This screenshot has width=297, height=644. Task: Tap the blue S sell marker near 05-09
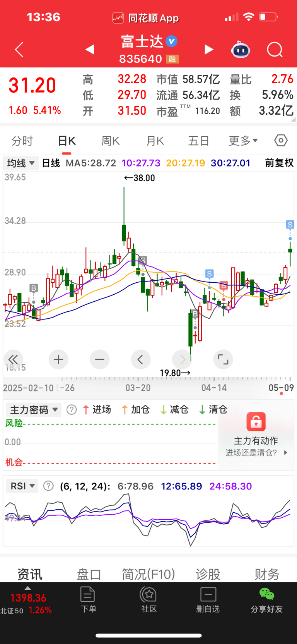[290, 225]
